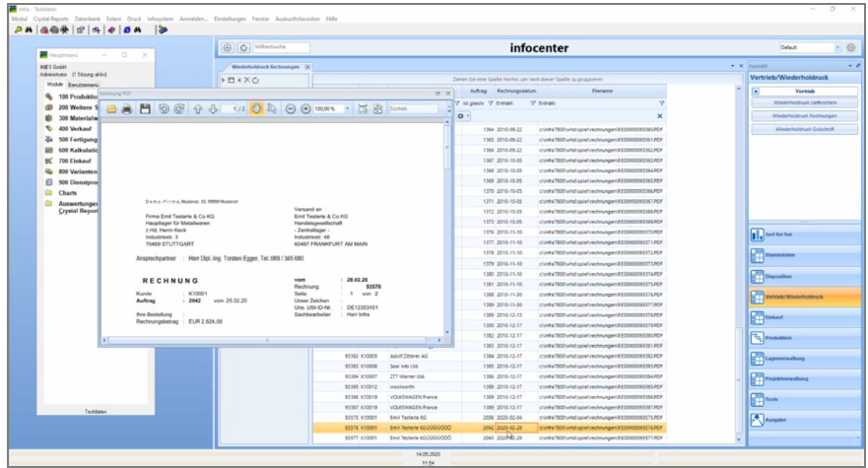This screenshot has width=868, height=468.
Task: Go to next PDF page with down arrow
Action: pyautogui.click(x=213, y=108)
